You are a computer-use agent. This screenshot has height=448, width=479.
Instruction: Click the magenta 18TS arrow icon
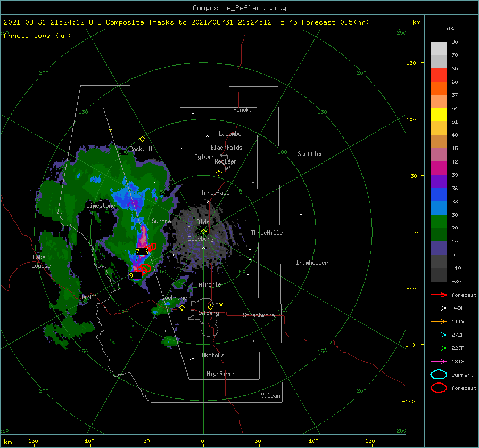(x=439, y=362)
